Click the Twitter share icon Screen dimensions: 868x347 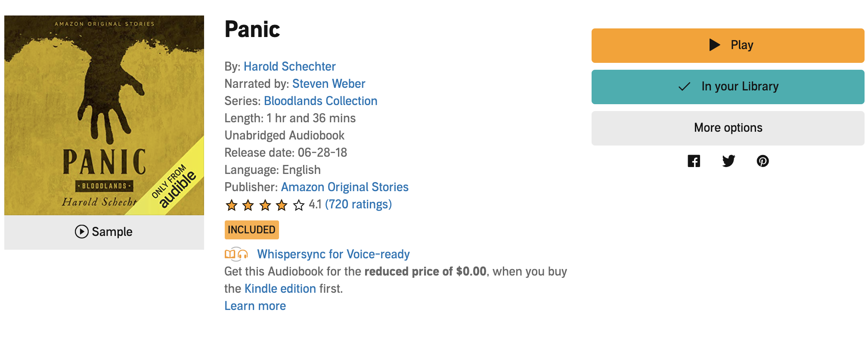(728, 161)
